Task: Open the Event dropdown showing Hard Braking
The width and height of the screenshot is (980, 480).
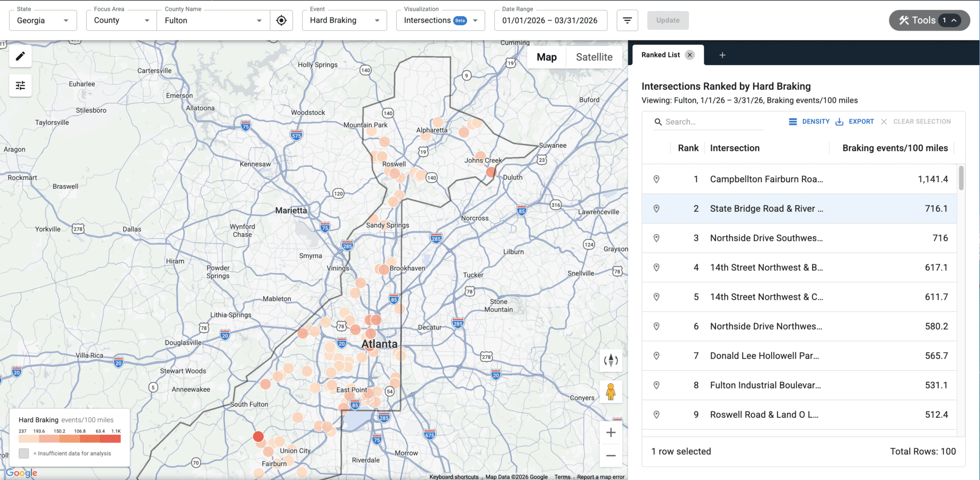Action: pyautogui.click(x=345, y=21)
